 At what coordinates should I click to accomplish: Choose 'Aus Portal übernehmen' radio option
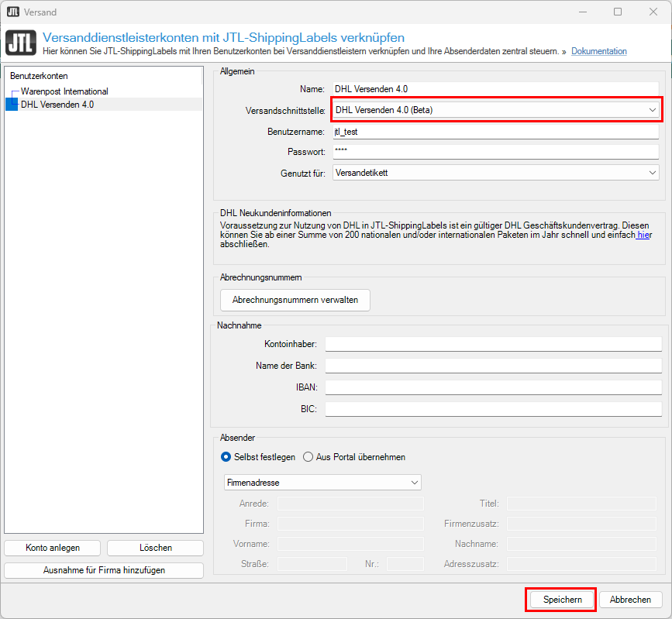click(308, 457)
